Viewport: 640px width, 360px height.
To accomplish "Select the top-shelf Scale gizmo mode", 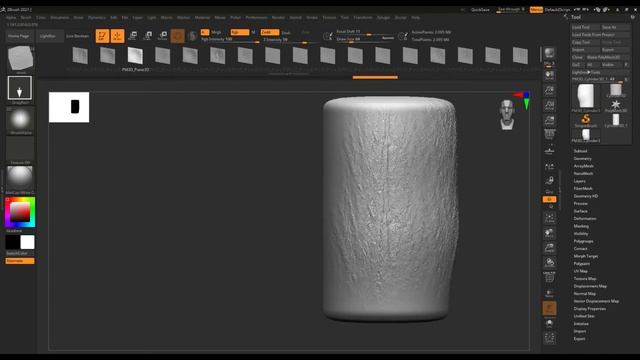I will pos(147,36).
